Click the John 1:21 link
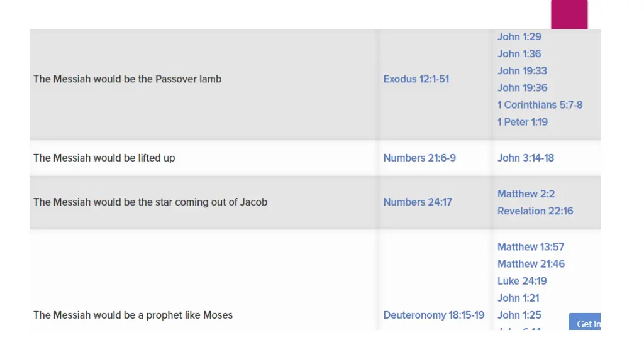 click(518, 298)
